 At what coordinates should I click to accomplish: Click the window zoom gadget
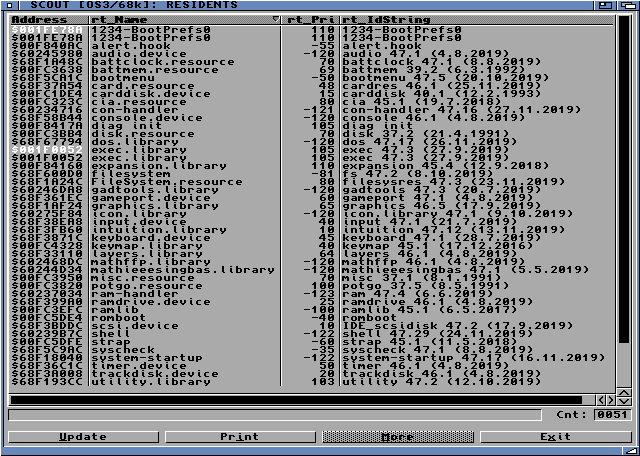tap(606, 5)
